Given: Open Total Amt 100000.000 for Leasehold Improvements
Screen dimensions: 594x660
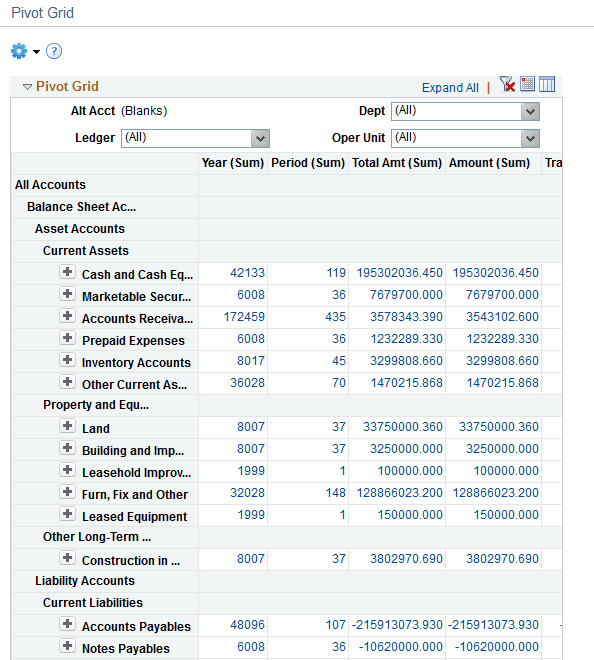Looking at the screenshot, I should (410, 471).
